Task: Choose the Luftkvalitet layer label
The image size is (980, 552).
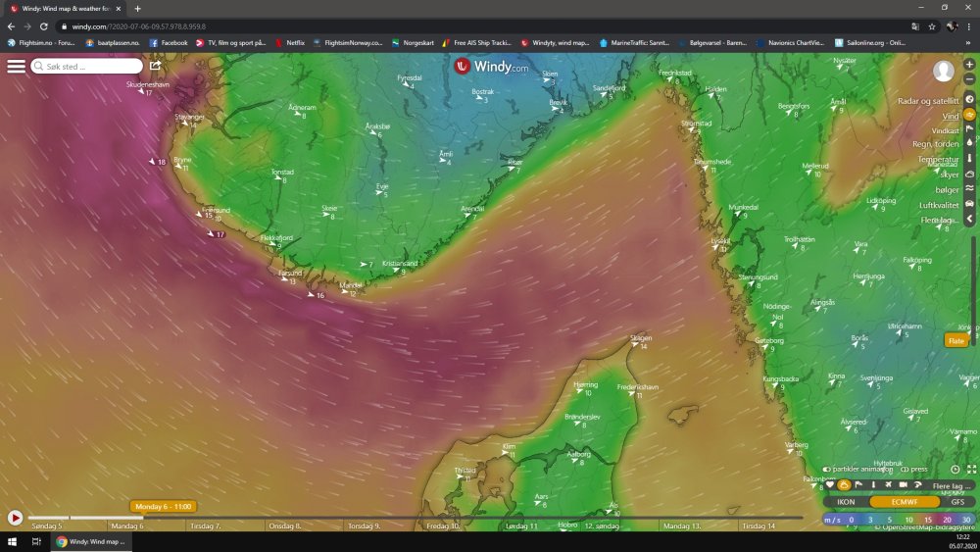Action: pos(940,205)
